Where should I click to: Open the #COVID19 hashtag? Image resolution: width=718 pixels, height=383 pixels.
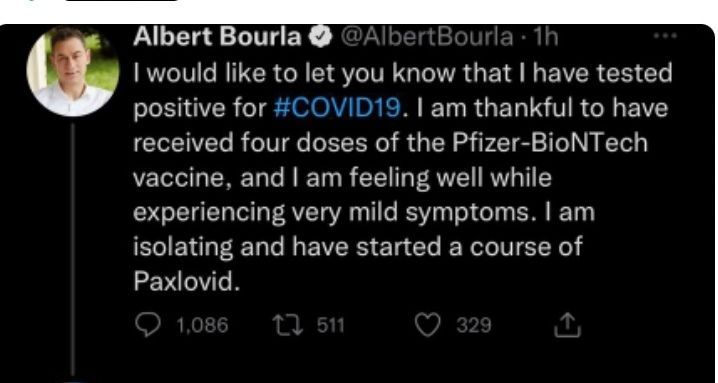(x=336, y=107)
